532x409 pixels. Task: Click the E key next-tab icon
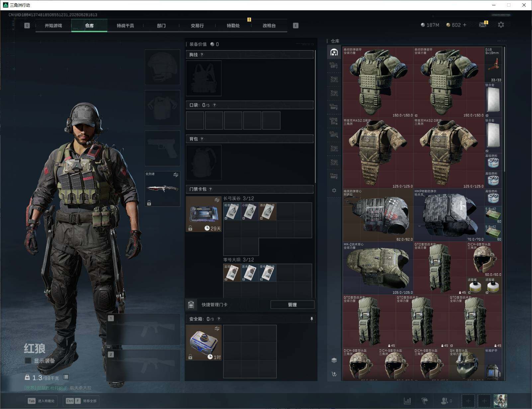coord(296,26)
